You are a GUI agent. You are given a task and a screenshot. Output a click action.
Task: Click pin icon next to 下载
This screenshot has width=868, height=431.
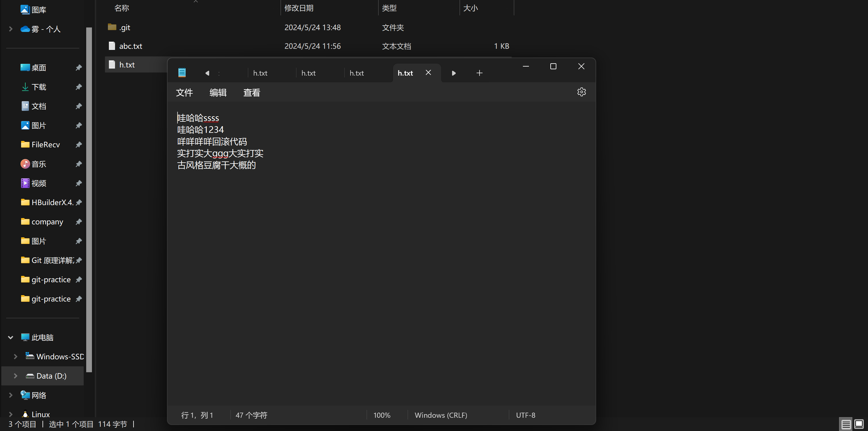click(78, 87)
